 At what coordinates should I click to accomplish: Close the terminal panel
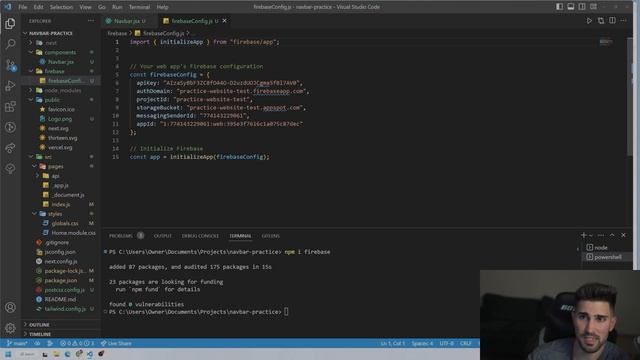(x=623, y=235)
